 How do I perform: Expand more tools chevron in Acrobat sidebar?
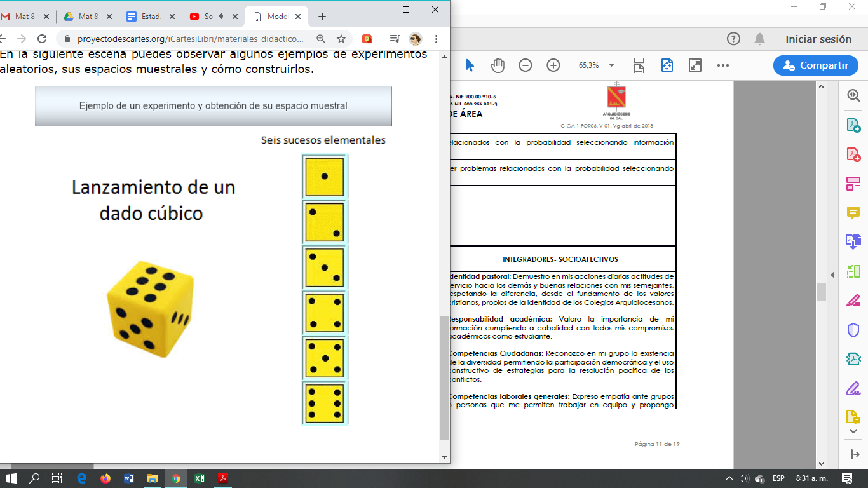point(853,431)
